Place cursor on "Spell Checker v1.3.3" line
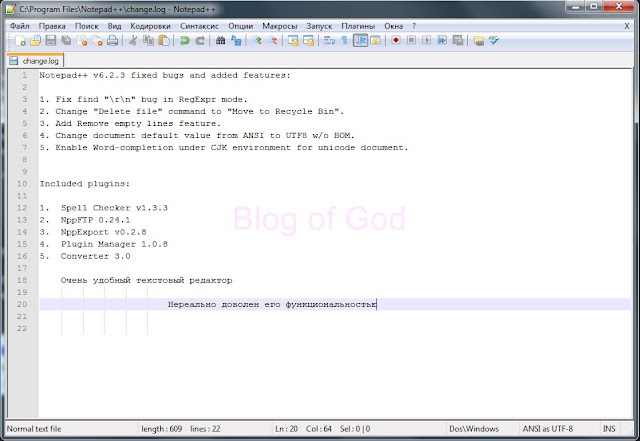The height and width of the screenshot is (441, 640). coord(114,208)
